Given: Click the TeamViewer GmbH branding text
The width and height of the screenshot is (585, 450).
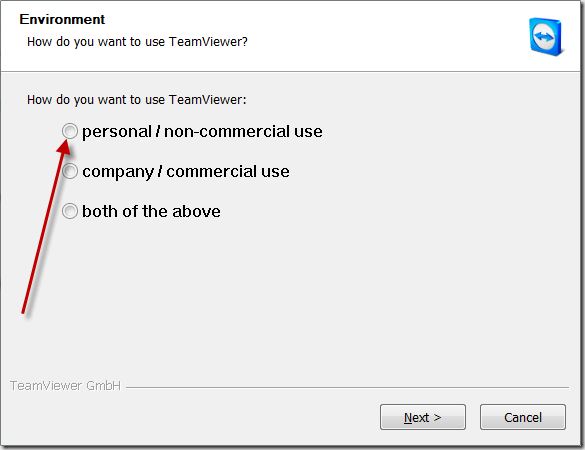Looking at the screenshot, I should (x=65, y=385).
